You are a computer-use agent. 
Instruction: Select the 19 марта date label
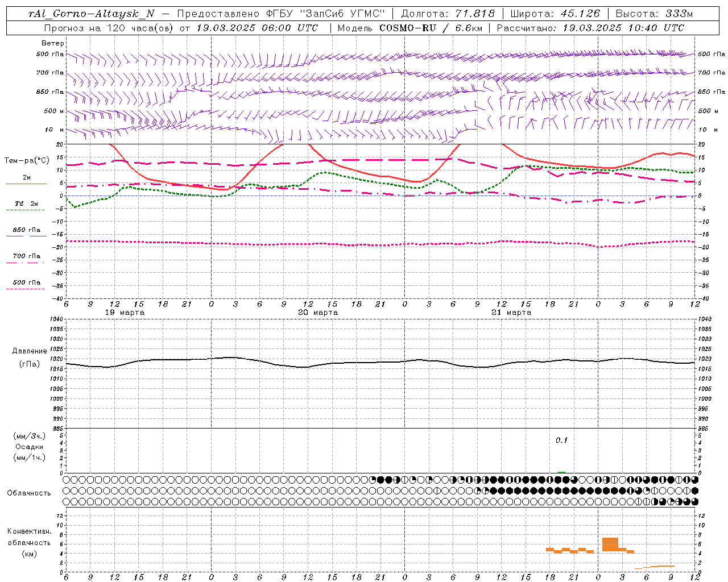click(125, 313)
